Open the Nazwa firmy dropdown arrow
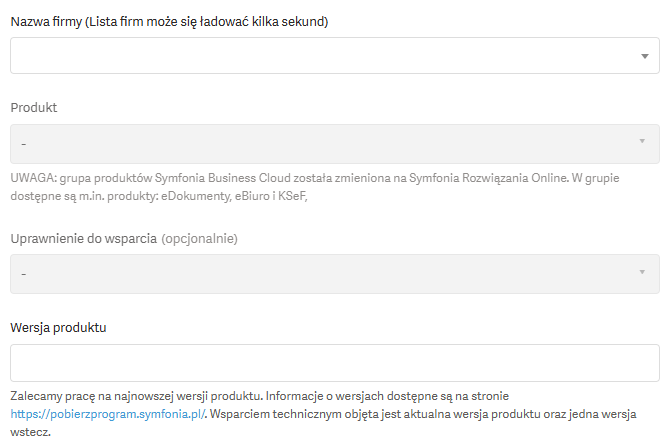Viewport: 672px width, 442px height. [644, 56]
